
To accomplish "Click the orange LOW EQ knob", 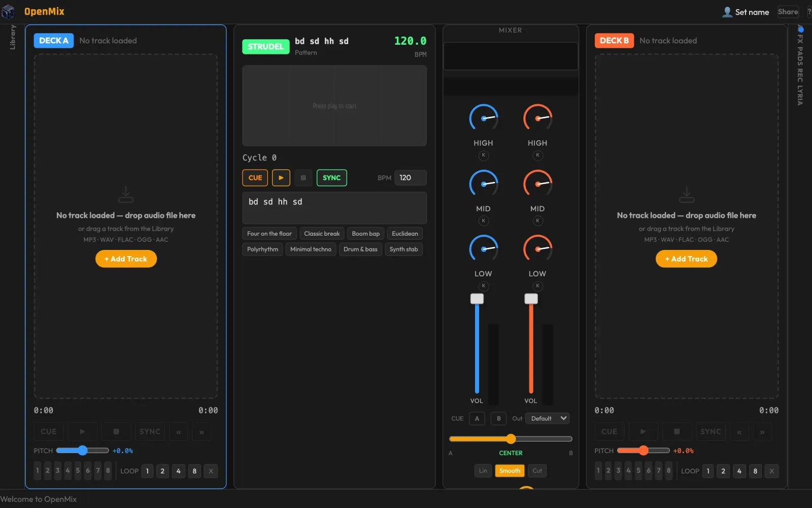I will coord(538,249).
